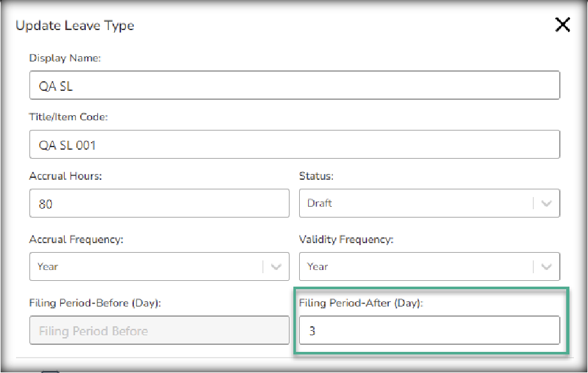Click the Year value in Validity Frequency
The image size is (588, 373).
point(318,267)
